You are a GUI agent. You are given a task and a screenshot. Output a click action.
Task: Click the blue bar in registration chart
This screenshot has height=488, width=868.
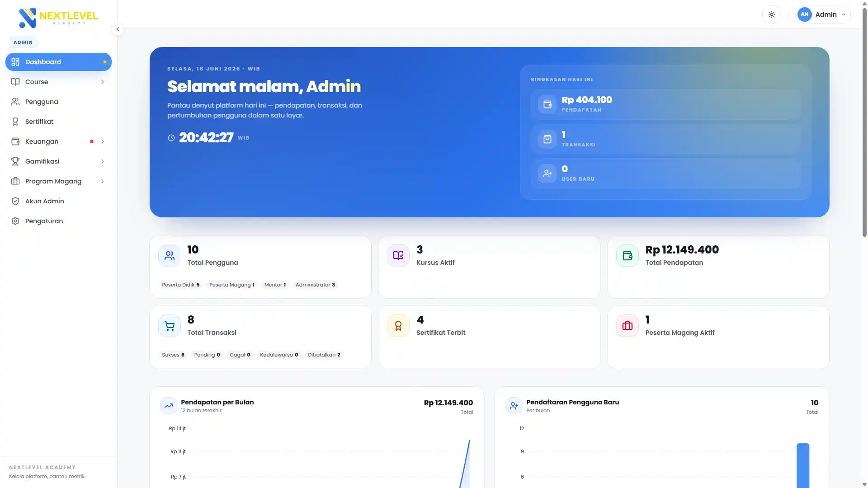[x=803, y=465]
